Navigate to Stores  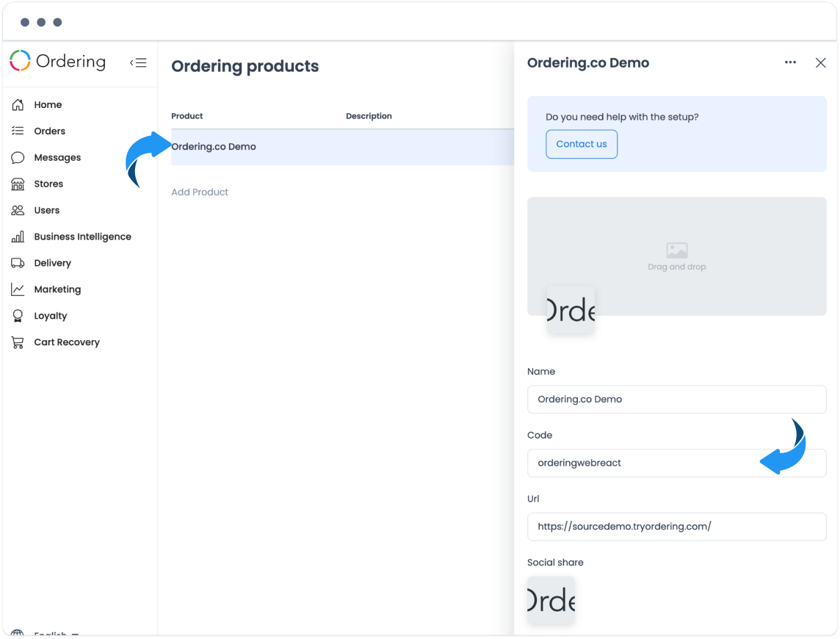click(48, 184)
